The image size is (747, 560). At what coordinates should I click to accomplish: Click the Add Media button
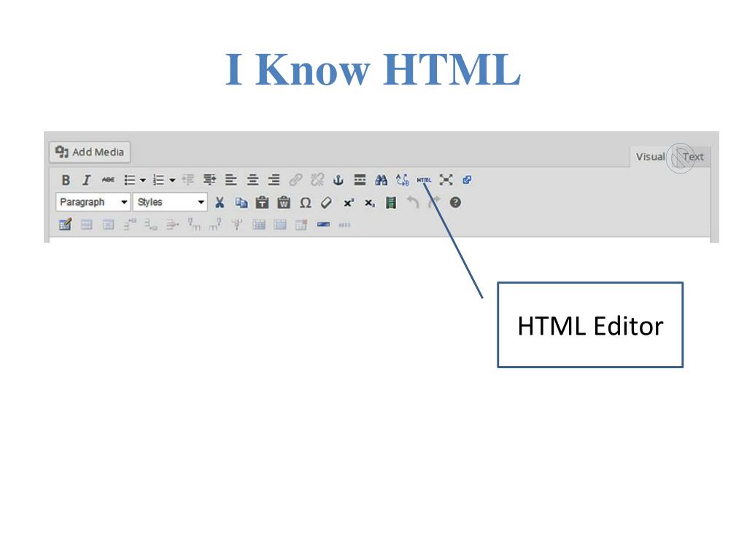(90, 152)
